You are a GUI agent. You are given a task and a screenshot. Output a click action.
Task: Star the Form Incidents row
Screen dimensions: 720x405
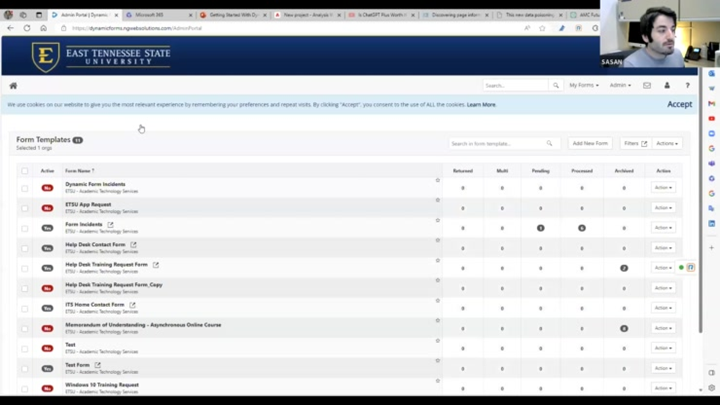pyautogui.click(x=438, y=220)
